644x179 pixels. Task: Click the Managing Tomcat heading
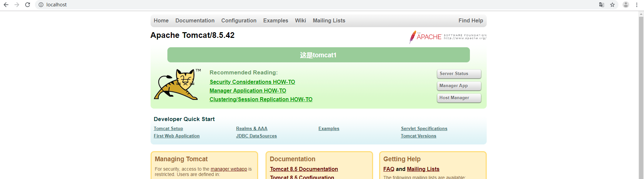(x=181, y=159)
